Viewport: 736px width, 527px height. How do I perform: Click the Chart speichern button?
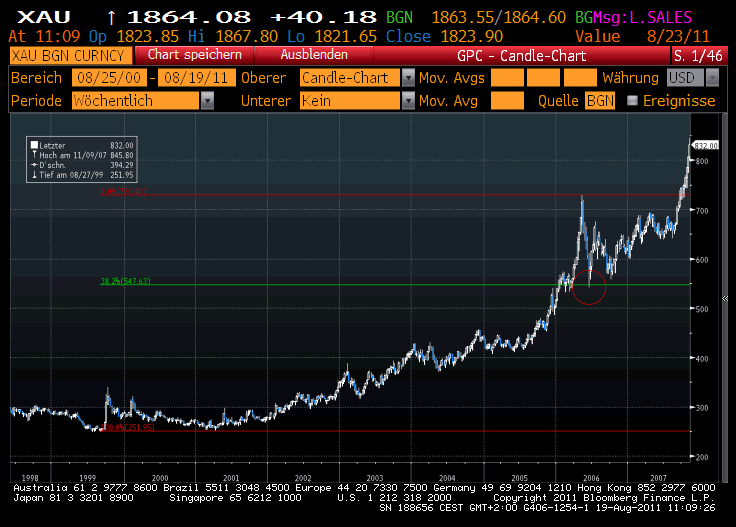pyautogui.click(x=194, y=55)
